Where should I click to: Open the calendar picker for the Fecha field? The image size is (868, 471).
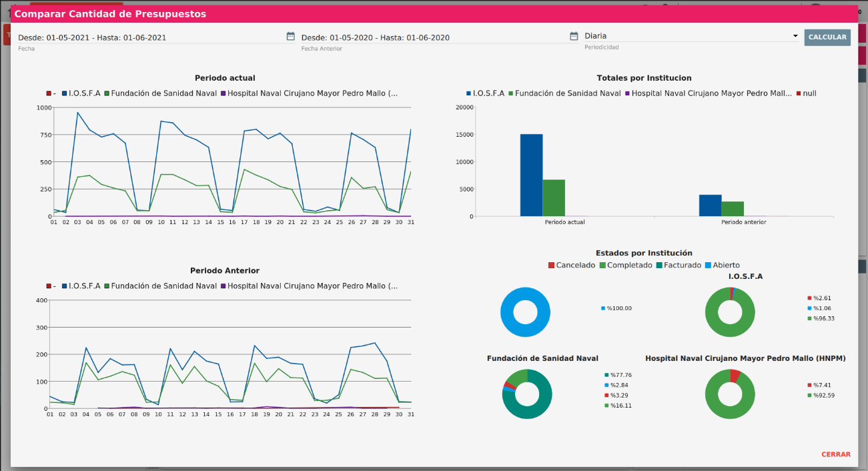[x=290, y=36]
